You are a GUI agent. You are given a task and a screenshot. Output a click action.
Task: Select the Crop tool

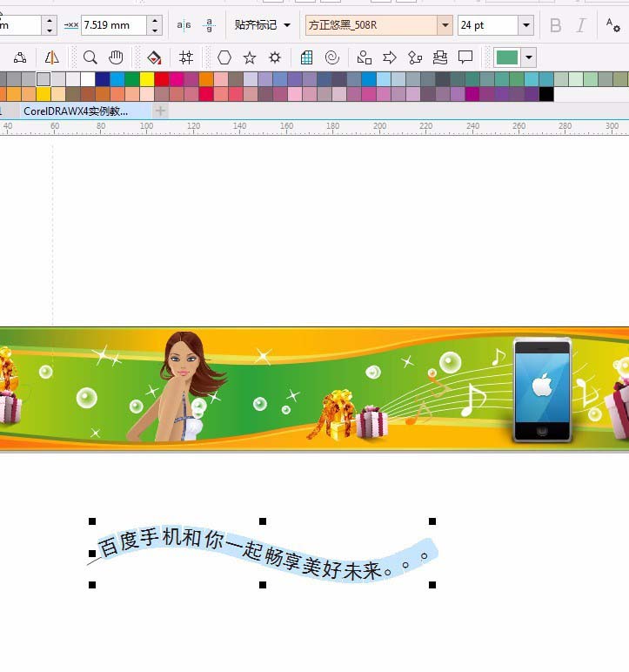186,57
